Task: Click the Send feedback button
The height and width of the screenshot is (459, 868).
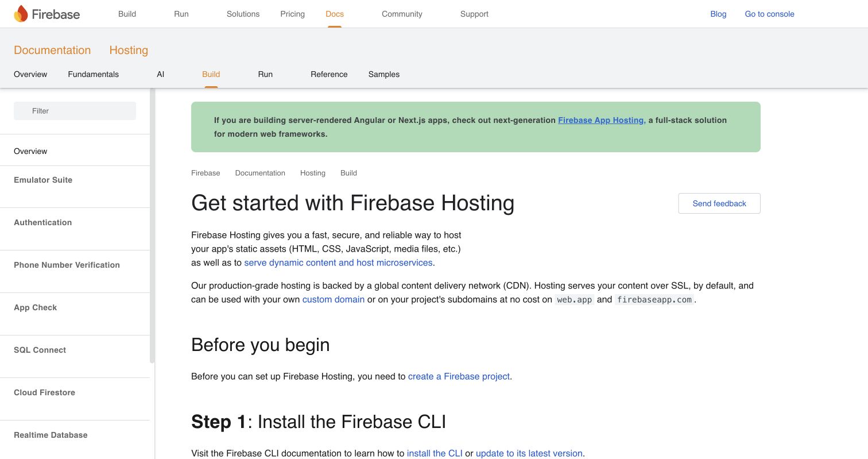Action: pyautogui.click(x=719, y=203)
